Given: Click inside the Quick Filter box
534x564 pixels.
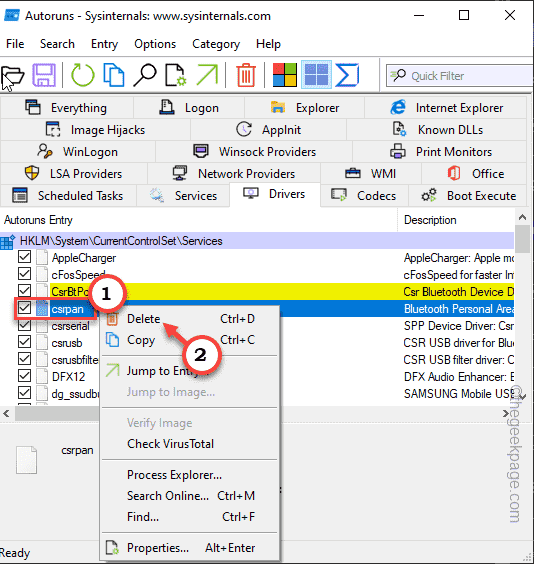Looking at the screenshot, I should click(460, 76).
